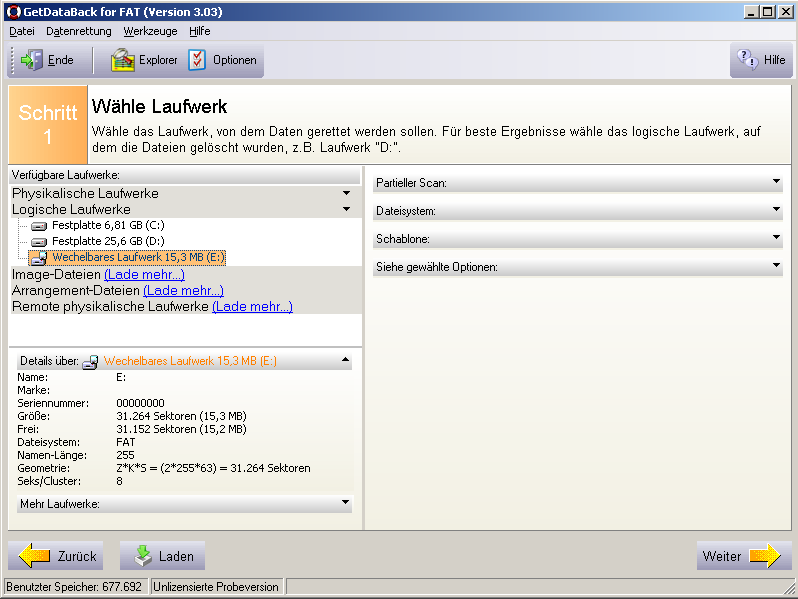Select Wechselbares Laufwerk 15,3 MB (E:)
The width and height of the screenshot is (798, 599).
coord(138,258)
